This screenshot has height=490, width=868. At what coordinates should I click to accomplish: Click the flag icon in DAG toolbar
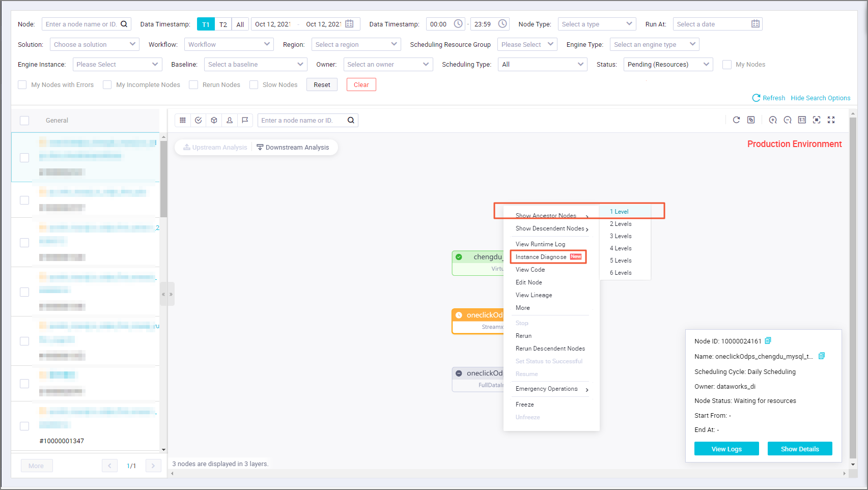245,120
